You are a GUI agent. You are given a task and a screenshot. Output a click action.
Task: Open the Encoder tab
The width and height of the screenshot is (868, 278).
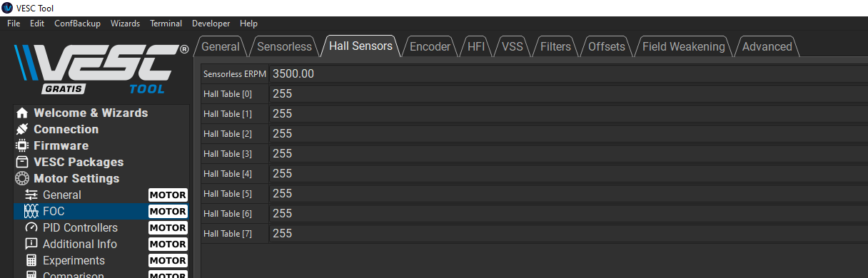click(x=430, y=46)
